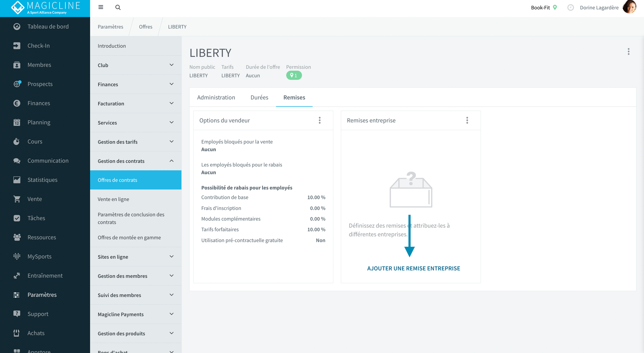This screenshot has height=353, width=644.
Task: Open the hamburger menu icon
Action: [101, 7]
